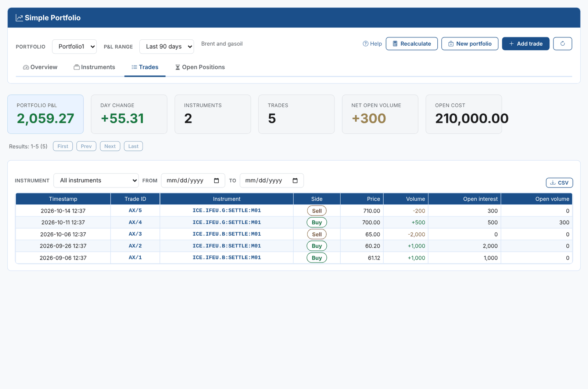The width and height of the screenshot is (588, 389).
Task: Switch to the Overview tab
Action: [40, 67]
